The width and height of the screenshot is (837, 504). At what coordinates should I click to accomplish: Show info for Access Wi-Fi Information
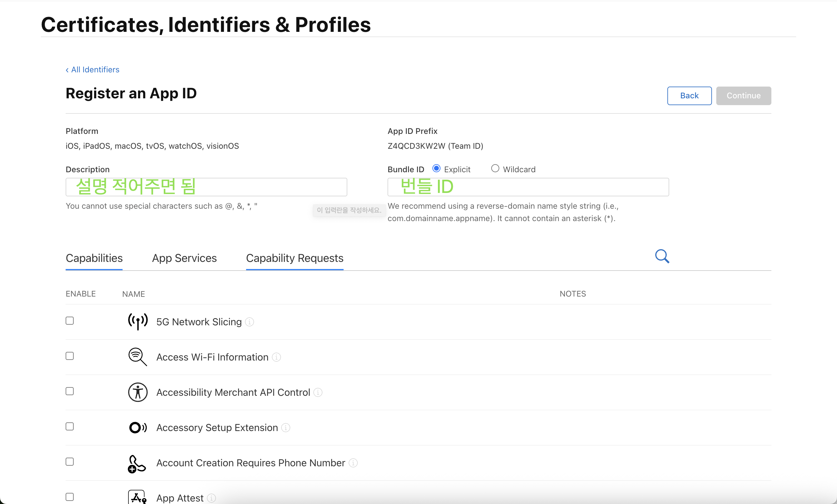click(x=276, y=357)
